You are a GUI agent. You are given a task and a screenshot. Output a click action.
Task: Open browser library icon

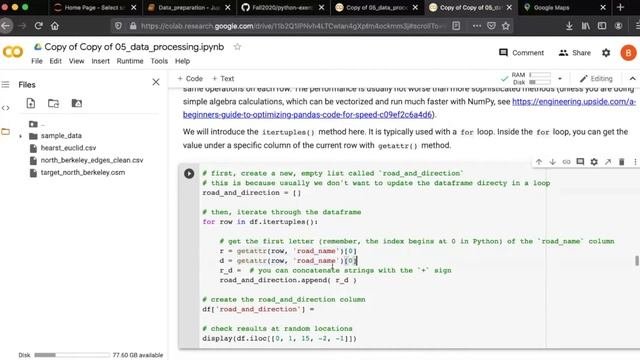586,26
